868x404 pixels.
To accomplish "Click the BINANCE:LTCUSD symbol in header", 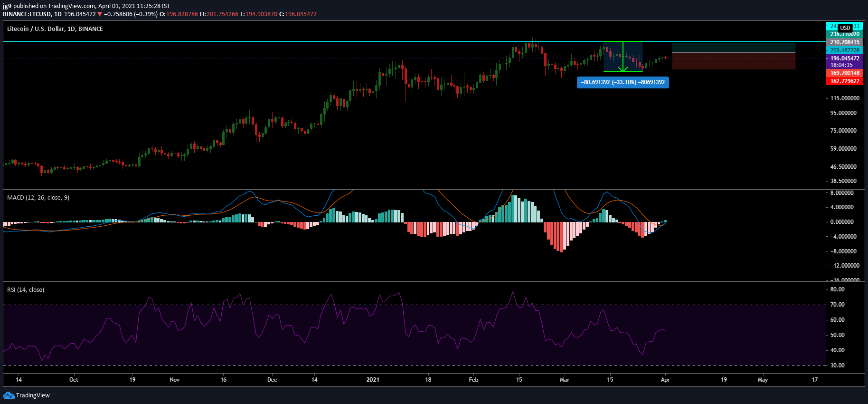I will coord(27,14).
